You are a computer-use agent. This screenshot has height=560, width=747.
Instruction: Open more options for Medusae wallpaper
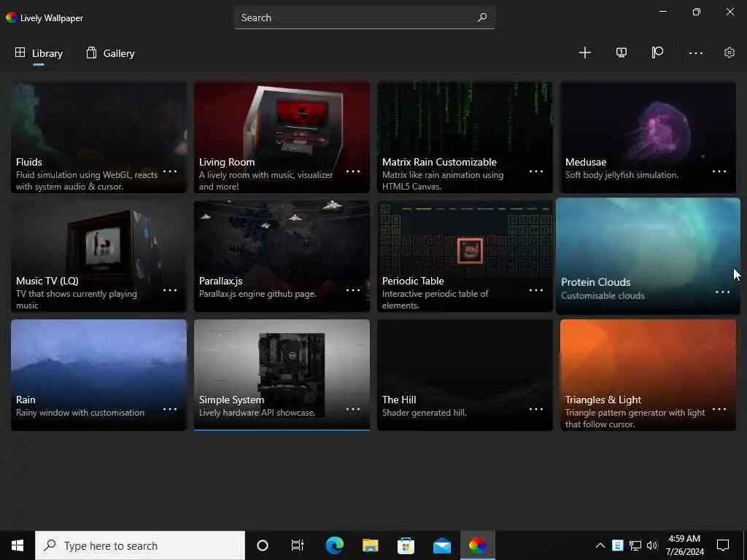coord(719,171)
